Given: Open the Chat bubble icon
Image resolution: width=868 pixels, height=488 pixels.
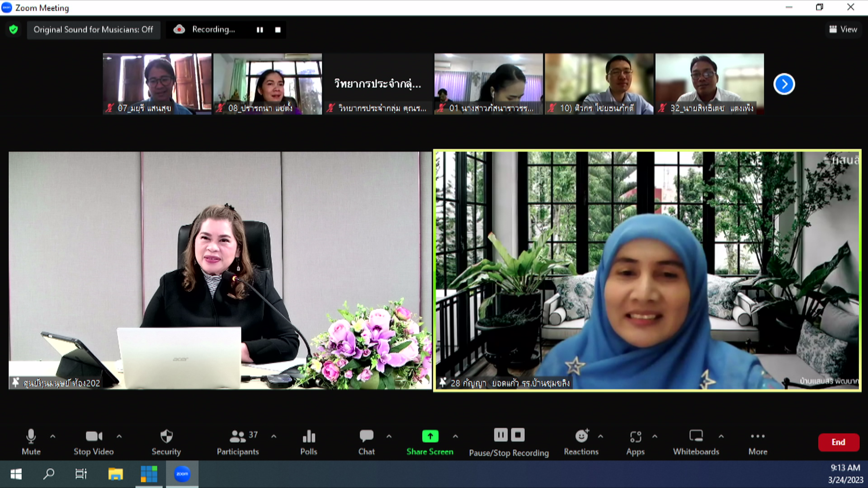Looking at the screenshot, I should point(366,436).
